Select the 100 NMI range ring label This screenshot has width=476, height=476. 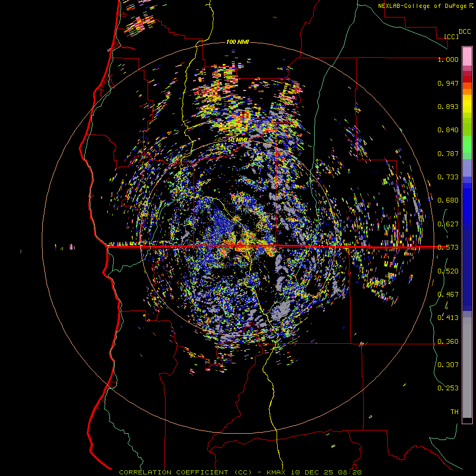click(237, 42)
